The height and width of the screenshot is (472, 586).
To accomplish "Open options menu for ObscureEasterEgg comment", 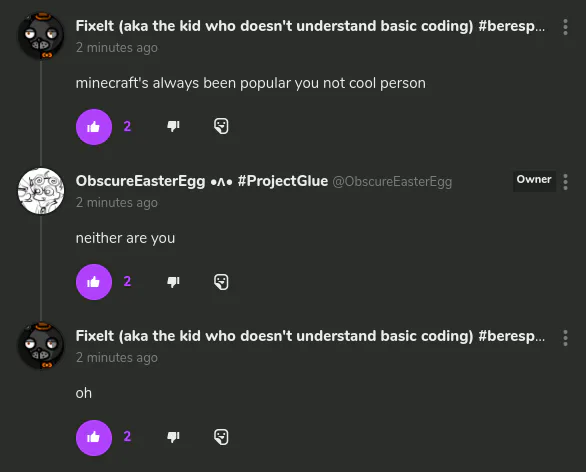I will 565,182.
